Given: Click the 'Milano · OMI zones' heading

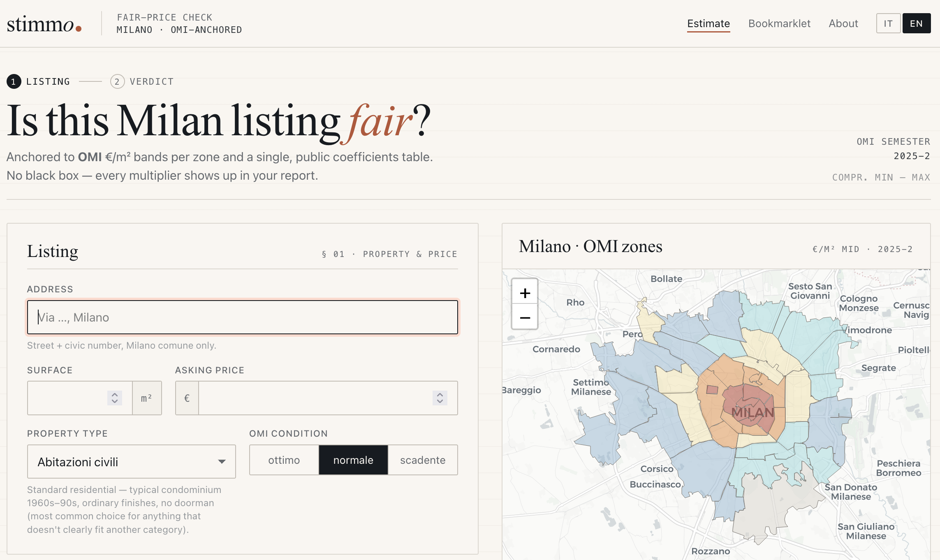Looking at the screenshot, I should [590, 246].
